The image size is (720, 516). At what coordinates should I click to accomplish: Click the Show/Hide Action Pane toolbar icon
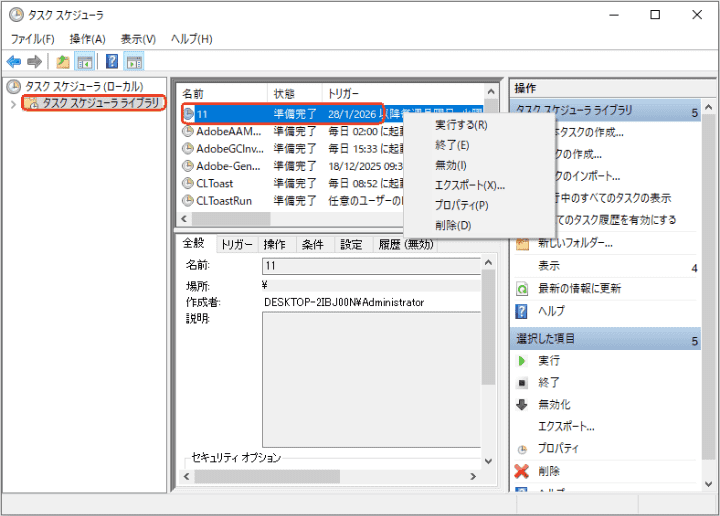pyautogui.click(x=134, y=61)
